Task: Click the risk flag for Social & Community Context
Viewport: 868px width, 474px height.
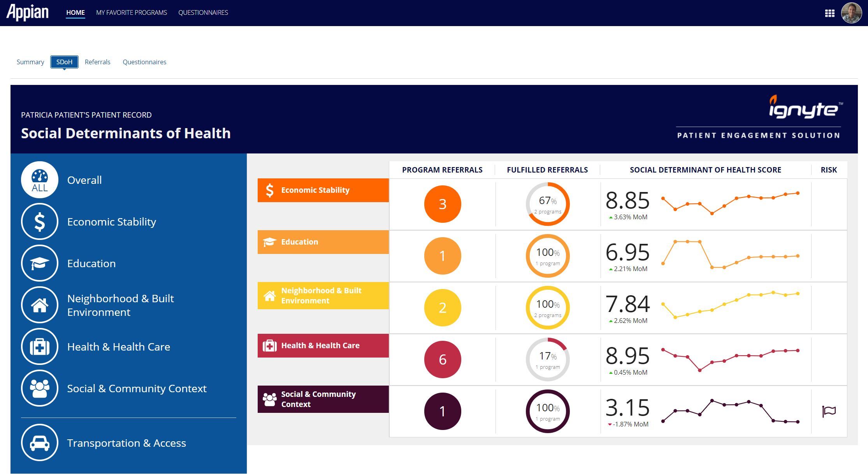Action: [829, 411]
